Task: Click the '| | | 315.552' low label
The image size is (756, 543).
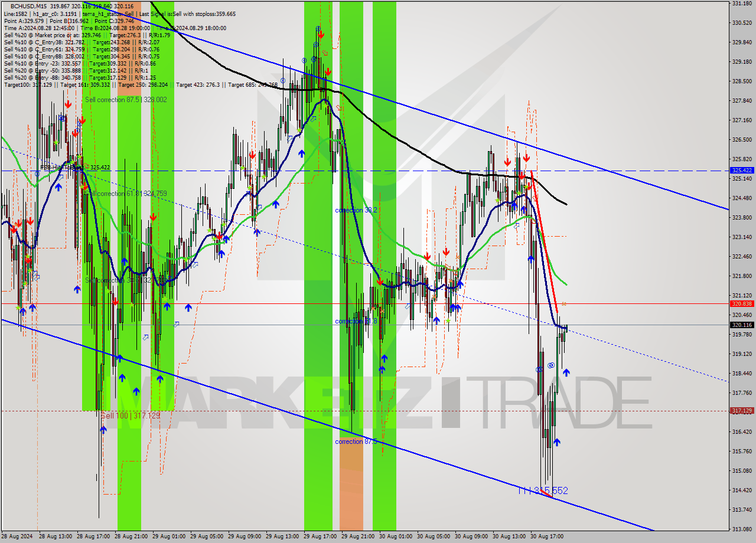Action: [543, 490]
